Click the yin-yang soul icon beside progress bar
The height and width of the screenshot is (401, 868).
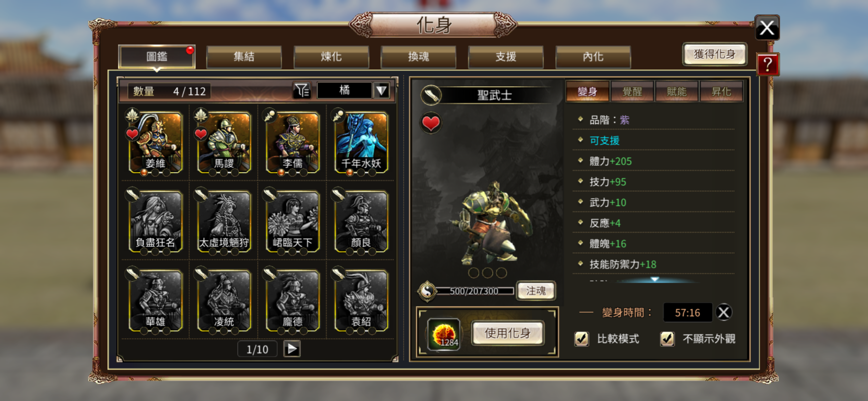point(427,291)
